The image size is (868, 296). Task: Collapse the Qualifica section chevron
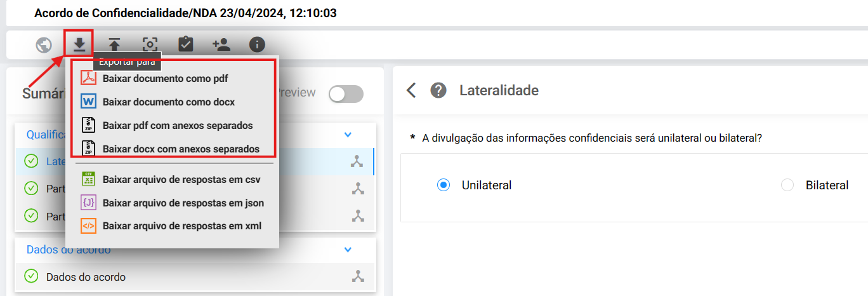pos(348,135)
